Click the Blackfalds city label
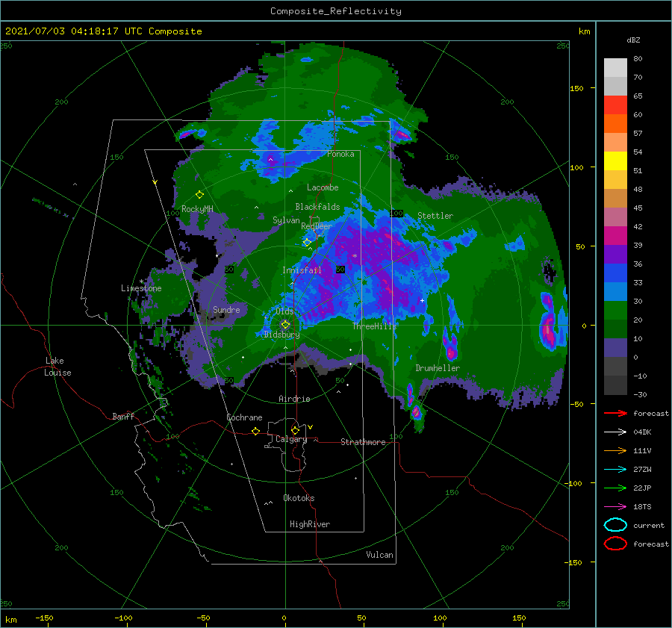 (317, 207)
